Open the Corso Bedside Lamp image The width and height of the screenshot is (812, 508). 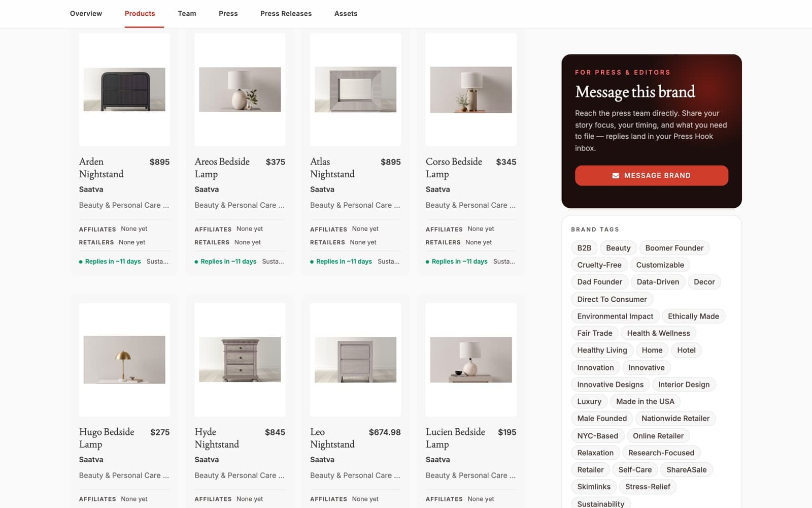click(x=471, y=89)
